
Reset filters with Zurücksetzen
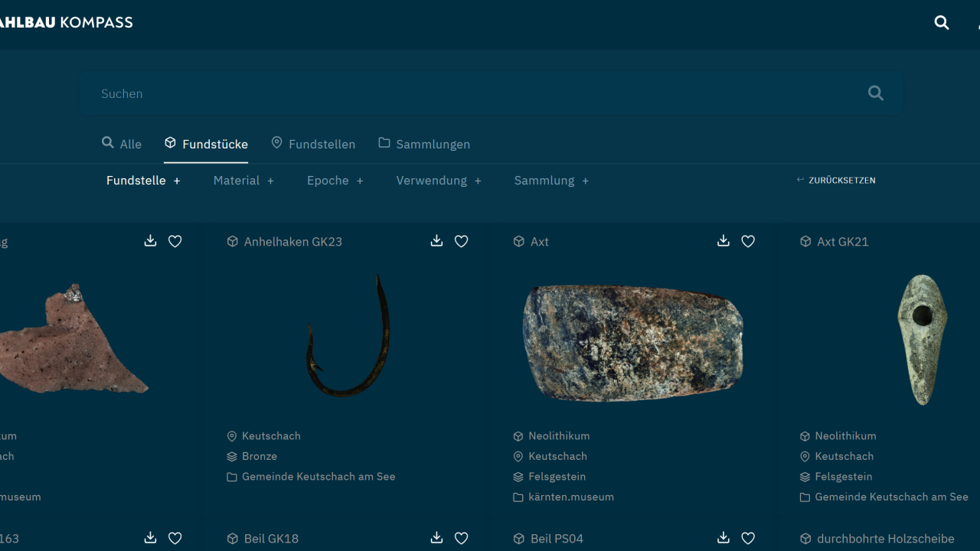click(836, 181)
